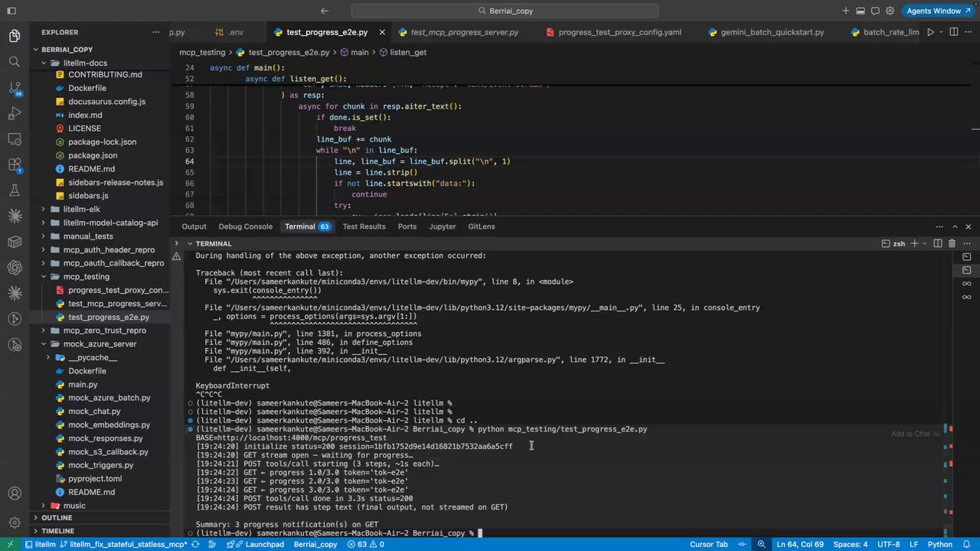980x551 pixels.
Task: Open the GitLens panel tab
Action: pyautogui.click(x=482, y=227)
